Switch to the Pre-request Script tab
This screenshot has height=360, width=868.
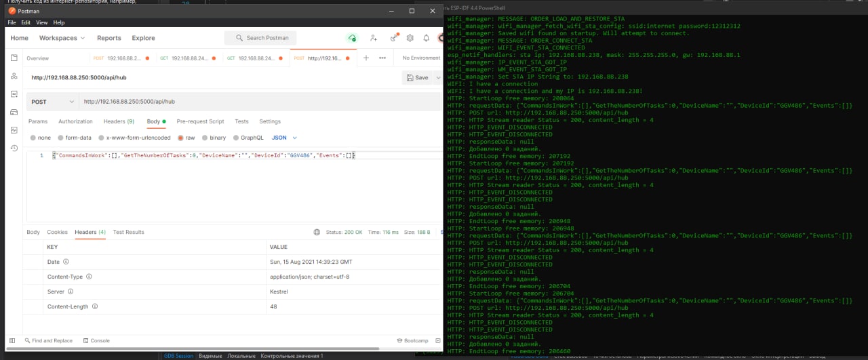(x=200, y=121)
